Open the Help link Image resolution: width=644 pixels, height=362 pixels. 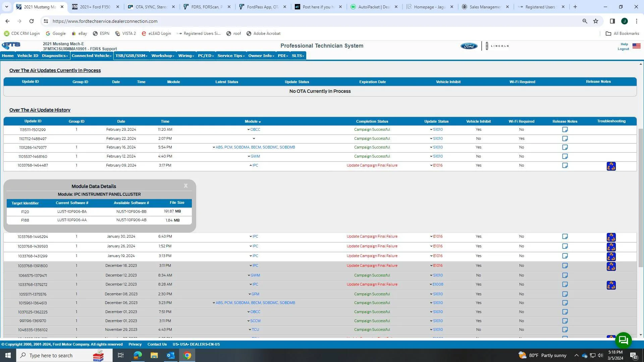[624, 44]
